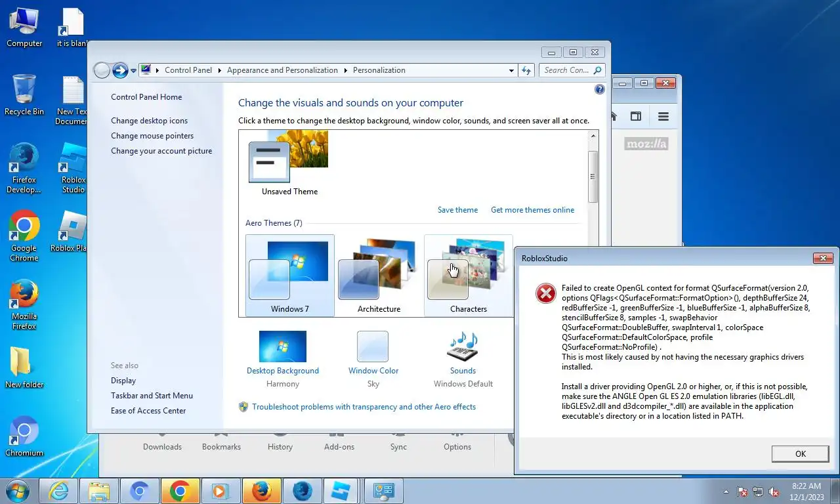Open Mozilla Firefox desktop shortcut
Viewport: 840px width, 504px height.
pyautogui.click(x=24, y=304)
